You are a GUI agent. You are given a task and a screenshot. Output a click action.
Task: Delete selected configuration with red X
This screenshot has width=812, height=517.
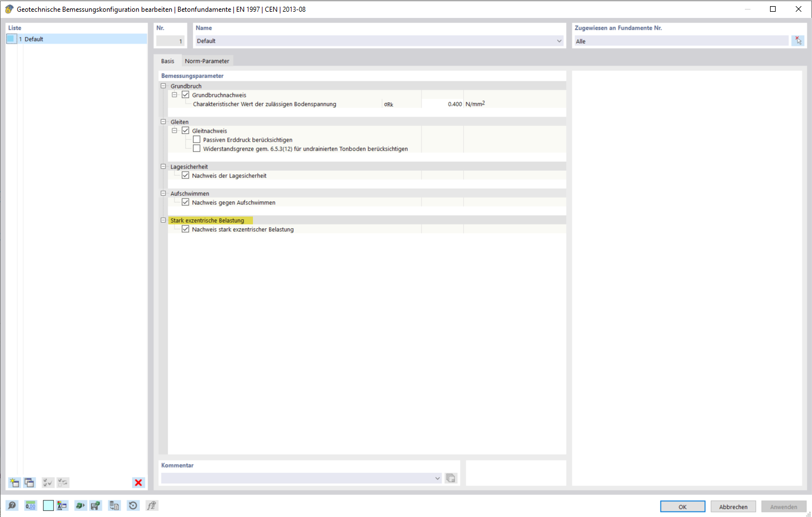pyautogui.click(x=138, y=482)
